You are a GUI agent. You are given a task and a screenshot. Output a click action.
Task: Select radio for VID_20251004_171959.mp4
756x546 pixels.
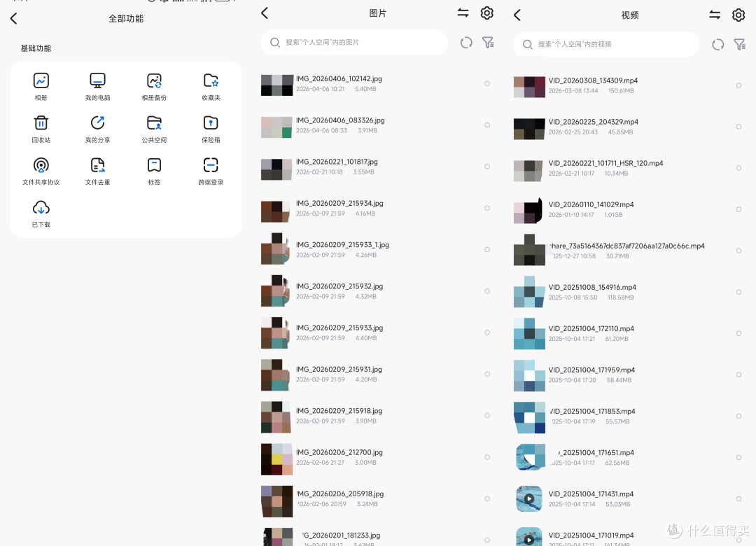point(738,374)
